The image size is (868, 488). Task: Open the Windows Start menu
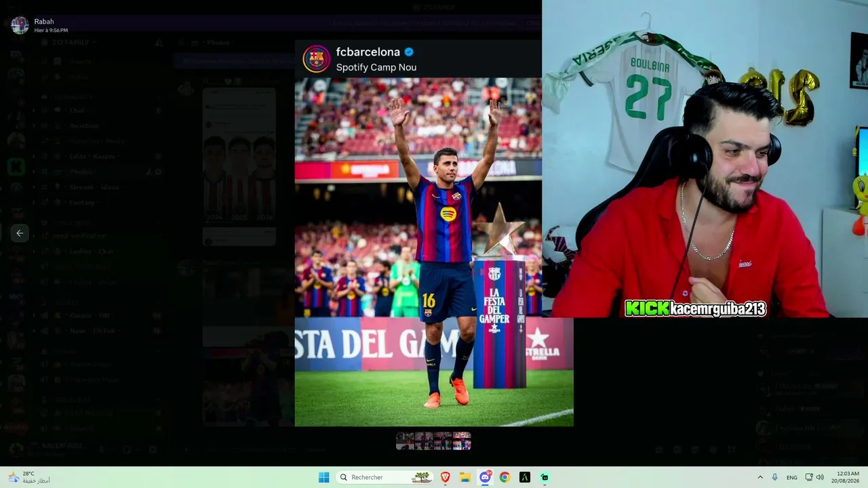(324, 477)
